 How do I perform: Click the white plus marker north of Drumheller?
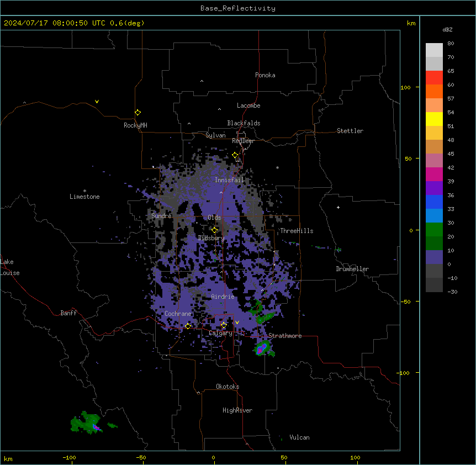coord(338,207)
